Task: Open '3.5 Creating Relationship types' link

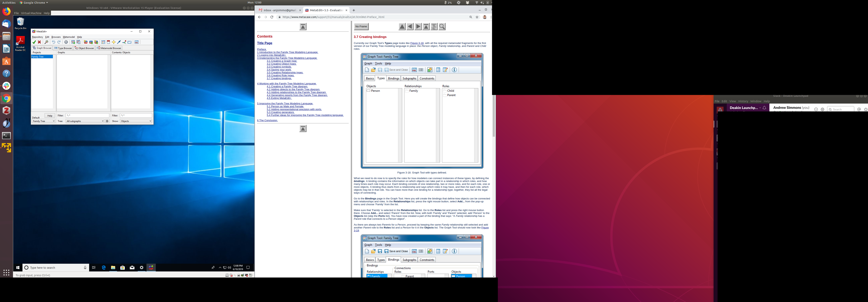Action: coord(285,73)
